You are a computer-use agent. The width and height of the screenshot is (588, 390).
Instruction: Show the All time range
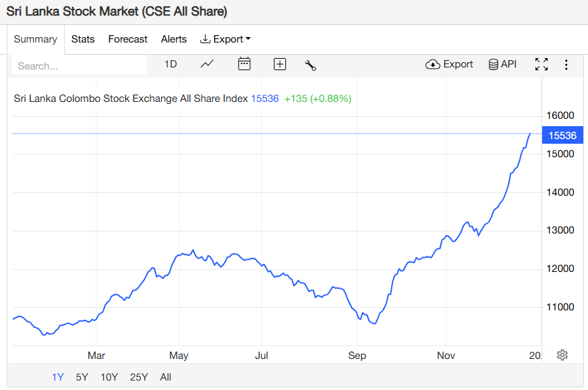tap(166, 377)
